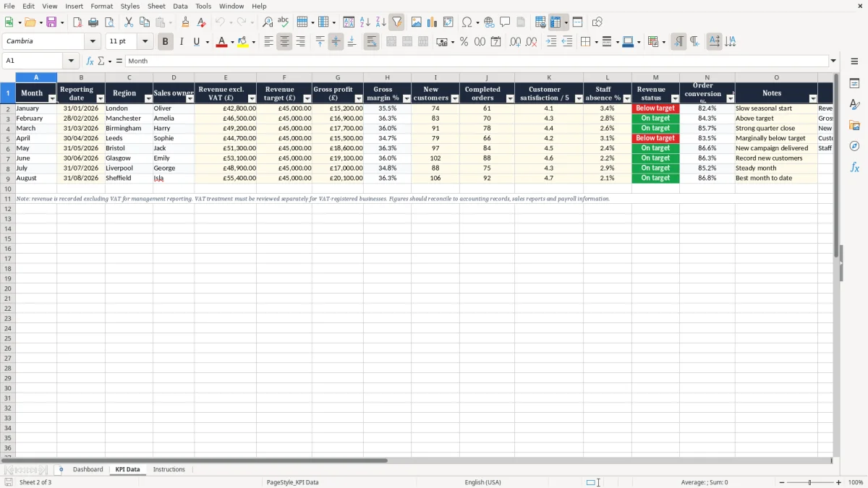The image size is (868, 488).
Task: Open the Notes column filter arrow
Action: (x=813, y=98)
